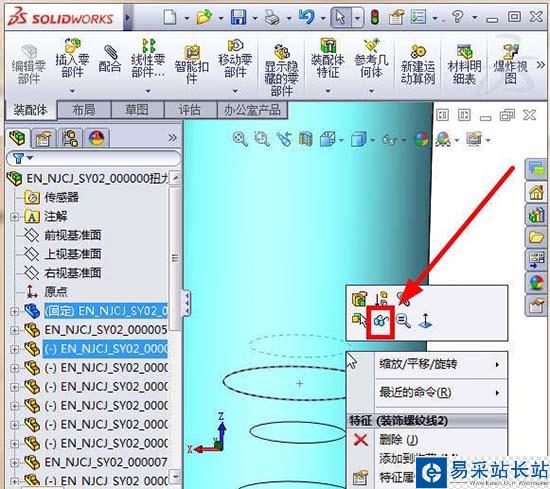This screenshot has height=489, width=550.
Task: Click Exploded View (爆炸视图)
Action: [x=510, y=64]
